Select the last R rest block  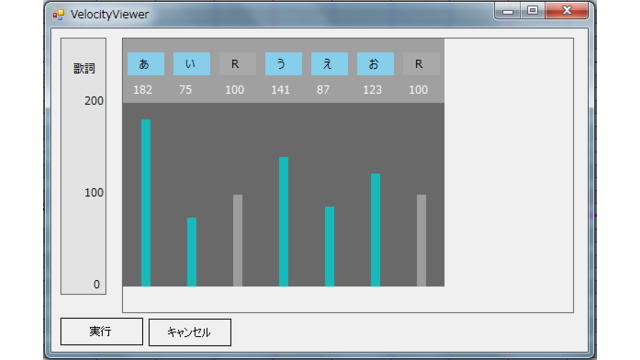[421, 64]
